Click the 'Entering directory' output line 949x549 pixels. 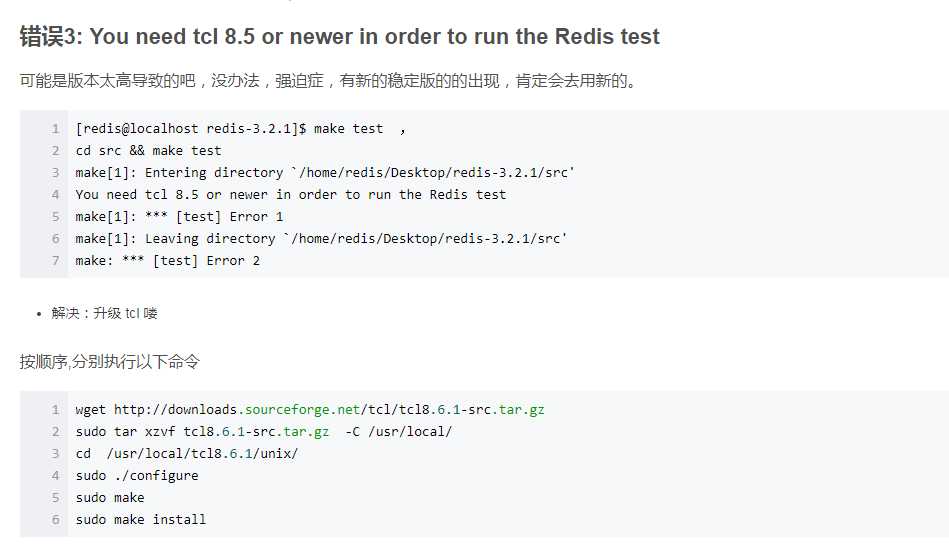tap(324, 173)
